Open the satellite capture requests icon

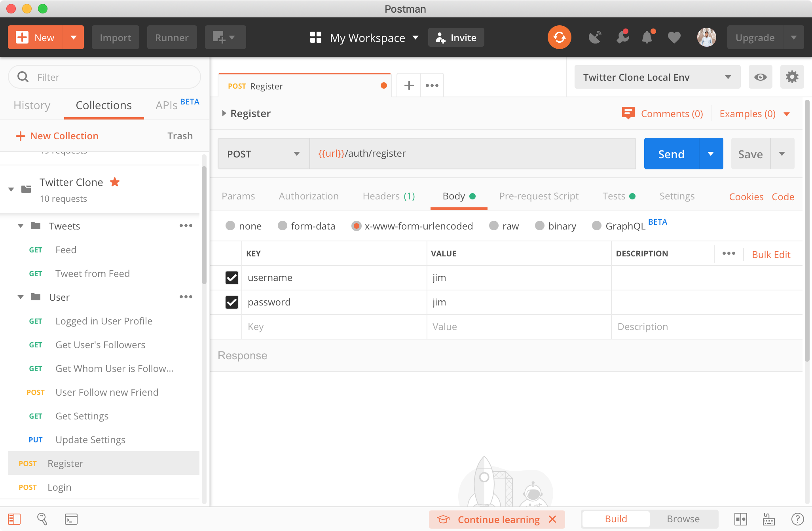(595, 38)
